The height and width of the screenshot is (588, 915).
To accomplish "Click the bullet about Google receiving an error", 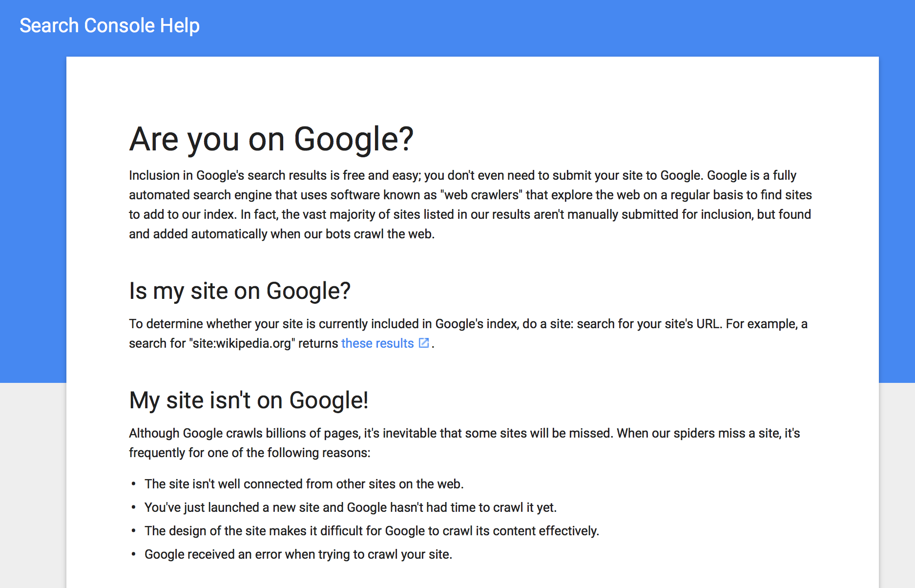I will point(298,554).
